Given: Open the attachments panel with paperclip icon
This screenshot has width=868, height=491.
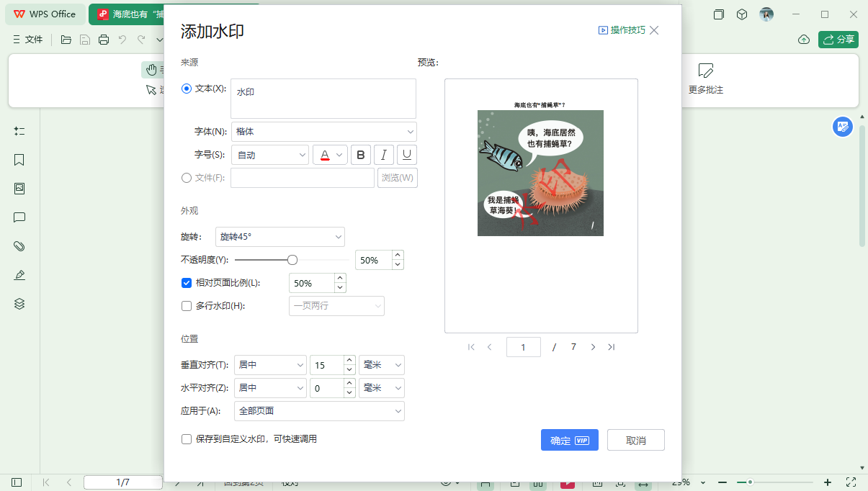Looking at the screenshot, I should tap(19, 246).
